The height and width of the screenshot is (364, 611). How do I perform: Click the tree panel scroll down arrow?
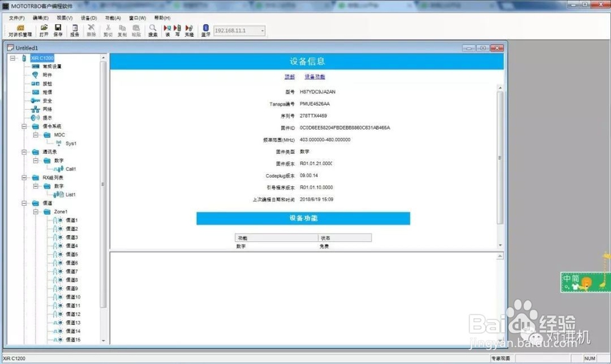tap(103, 341)
